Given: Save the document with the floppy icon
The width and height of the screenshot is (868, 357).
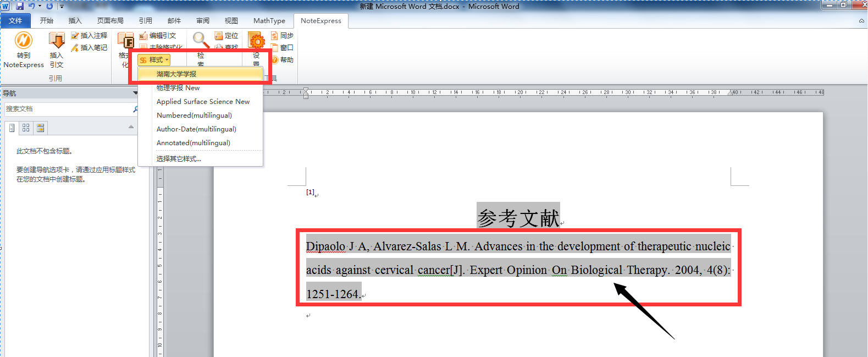Looking at the screenshot, I should coord(20,6).
